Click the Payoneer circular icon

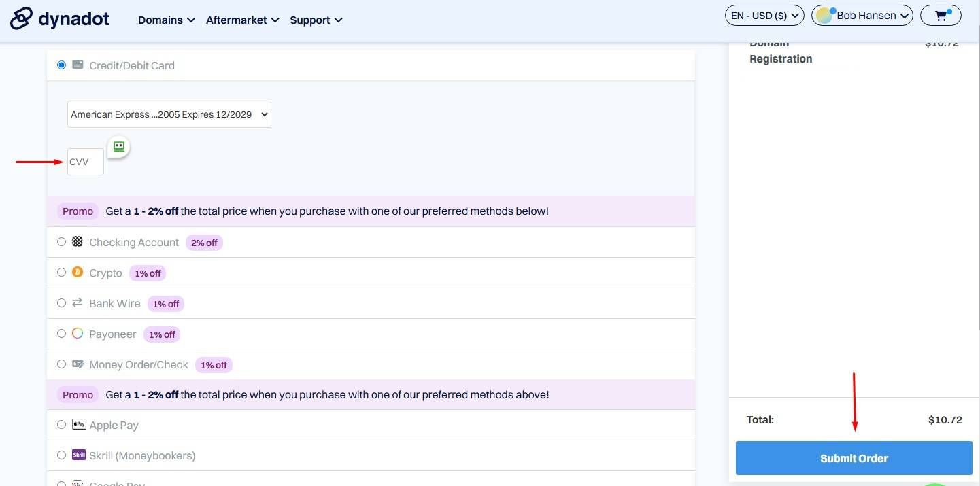point(78,333)
